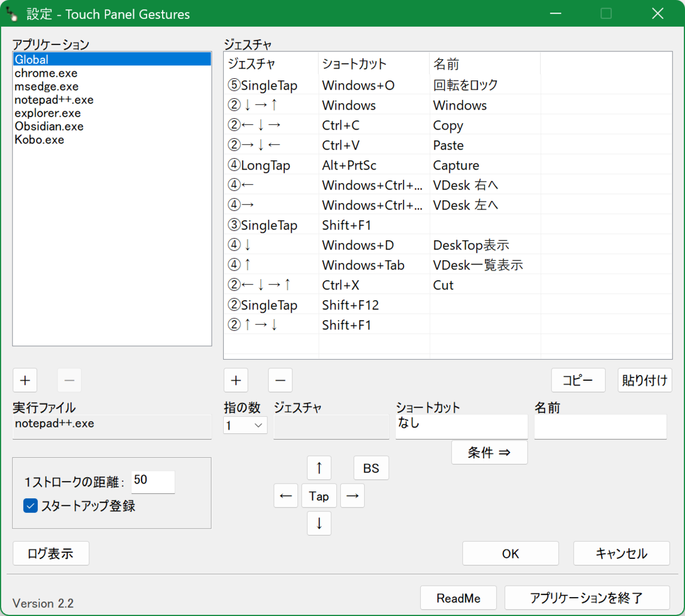Select chrome.exe in the application list
Image resolution: width=685 pixels, height=616 pixels.
click(46, 73)
